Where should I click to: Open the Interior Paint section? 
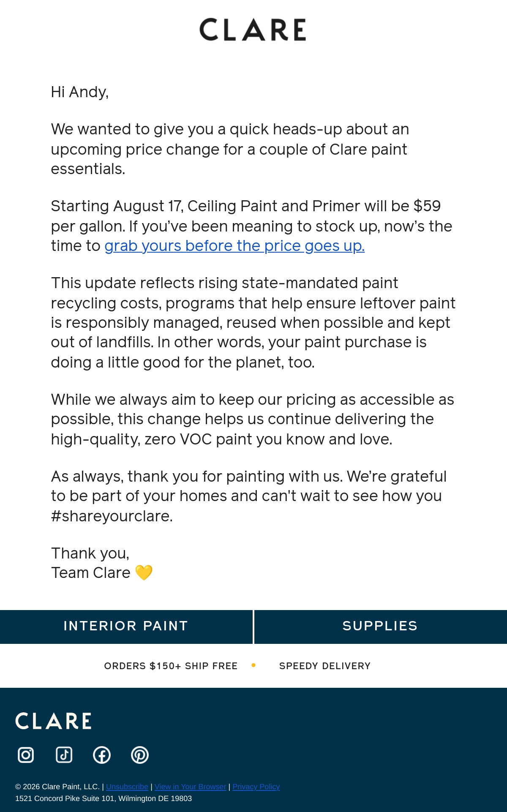click(126, 626)
